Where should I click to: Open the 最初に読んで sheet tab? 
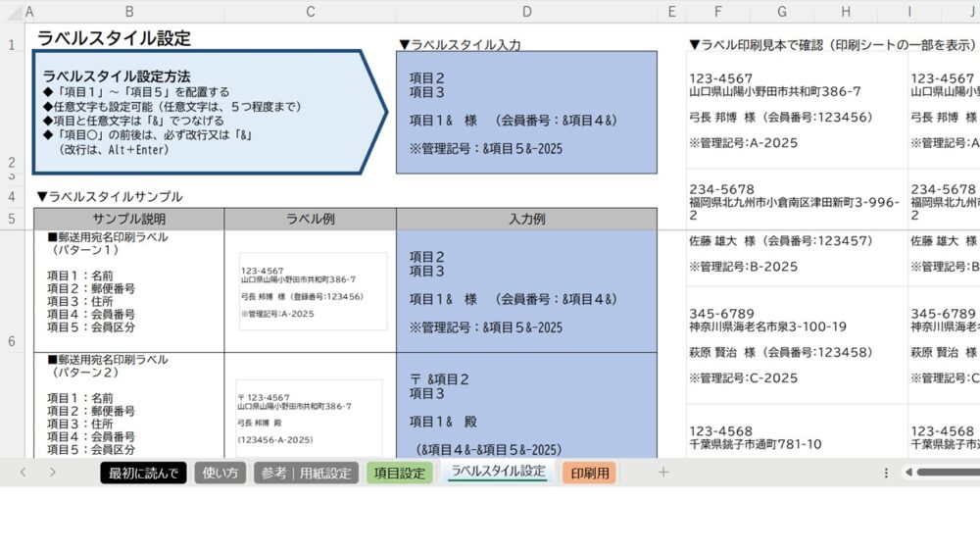[142, 474]
